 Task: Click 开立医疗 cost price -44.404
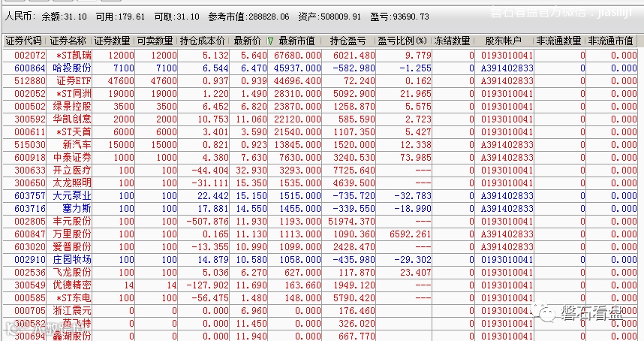pyautogui.click(x=210, y=170)
